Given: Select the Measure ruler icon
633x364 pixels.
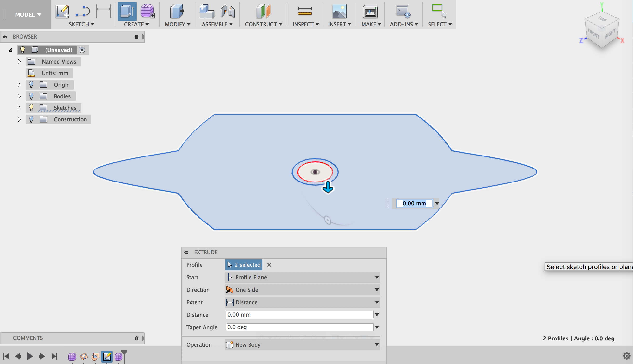Looking at the screenshot, I should point(305,11).
